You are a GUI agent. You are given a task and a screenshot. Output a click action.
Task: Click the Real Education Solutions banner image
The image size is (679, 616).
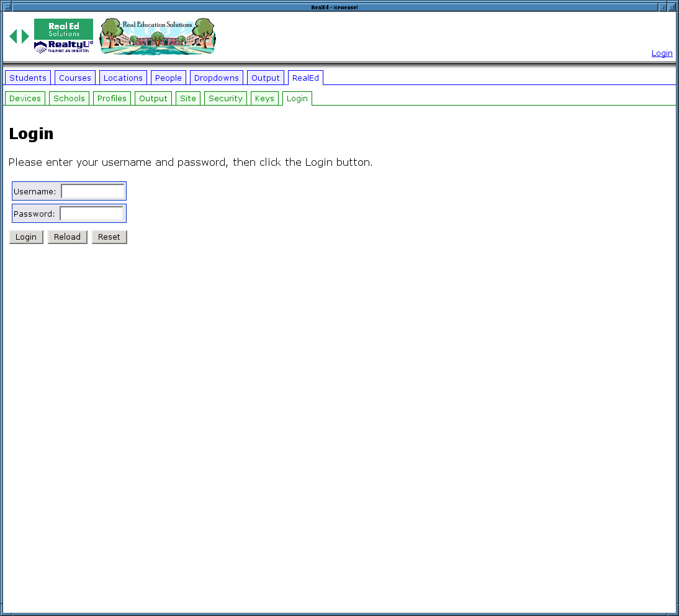pos(158,37)
